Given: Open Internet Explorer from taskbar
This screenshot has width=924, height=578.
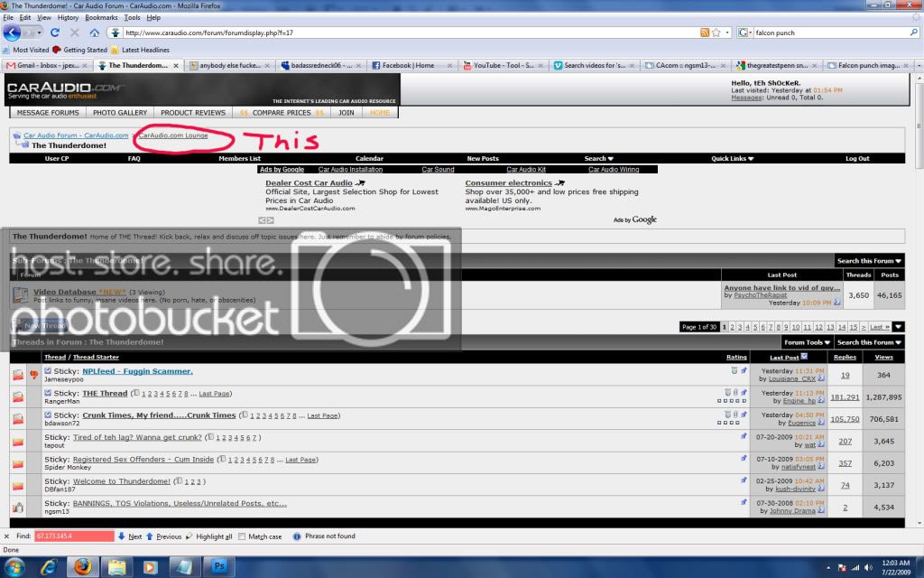Looking at the screenshot, I should (49, 567).
